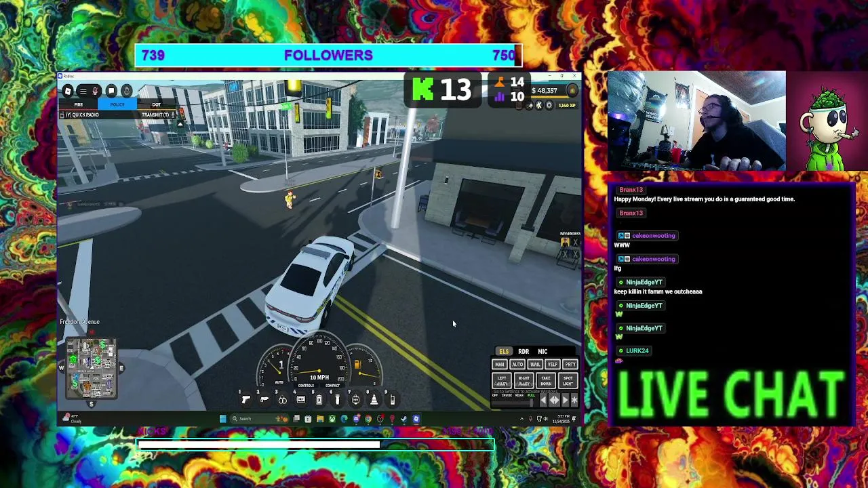Click LURK24 username in live chat

pos(637,351)
